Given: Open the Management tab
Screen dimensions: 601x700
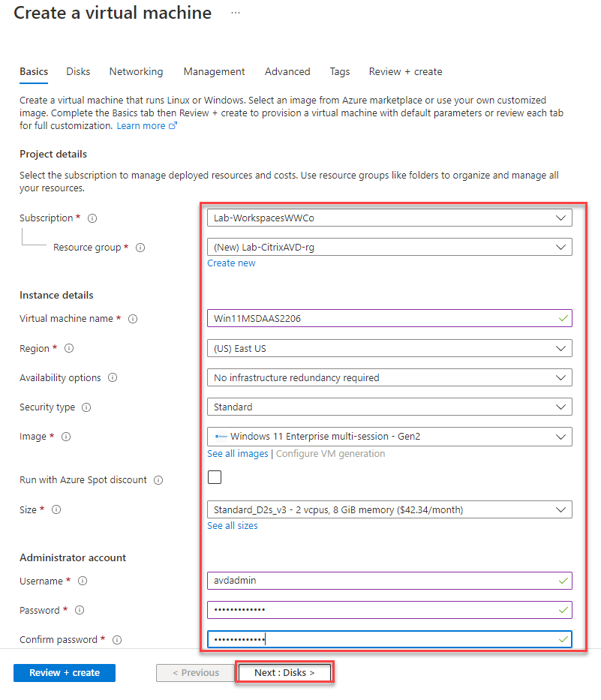Looking at the screenshot, I should point(214,72).
